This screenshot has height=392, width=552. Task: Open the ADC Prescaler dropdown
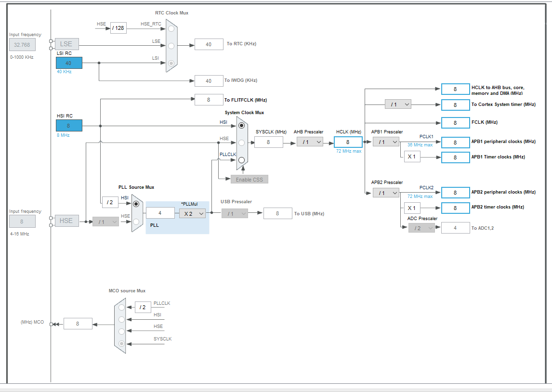coord(422,227)
